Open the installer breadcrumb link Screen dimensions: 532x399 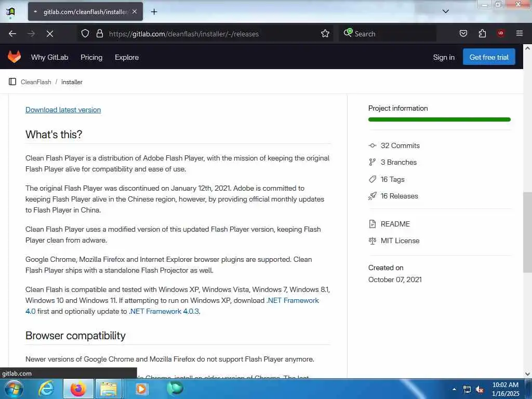pos(72,82)
